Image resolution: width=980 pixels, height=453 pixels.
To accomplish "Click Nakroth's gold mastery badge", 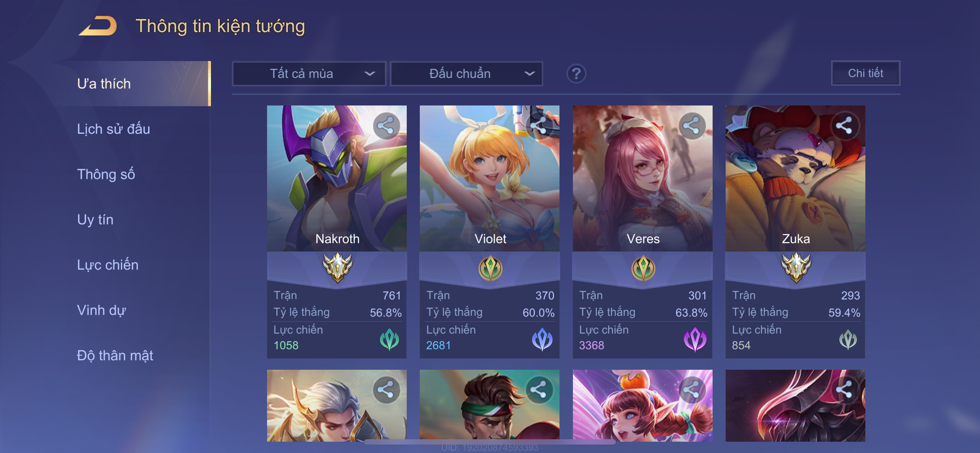I will tap(337, 267).
